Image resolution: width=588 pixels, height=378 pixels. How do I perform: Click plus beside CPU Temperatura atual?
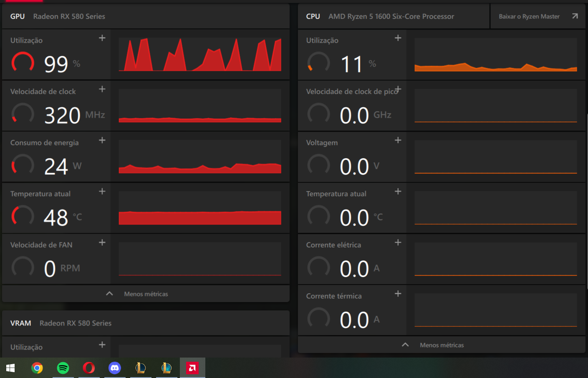pyautogui.click(x=398, y=191)
